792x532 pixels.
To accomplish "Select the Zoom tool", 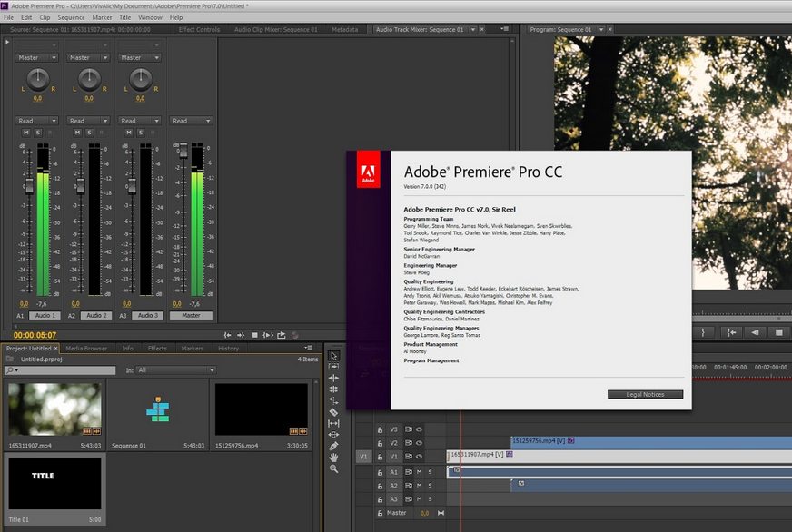I will [x=333, y=469].
